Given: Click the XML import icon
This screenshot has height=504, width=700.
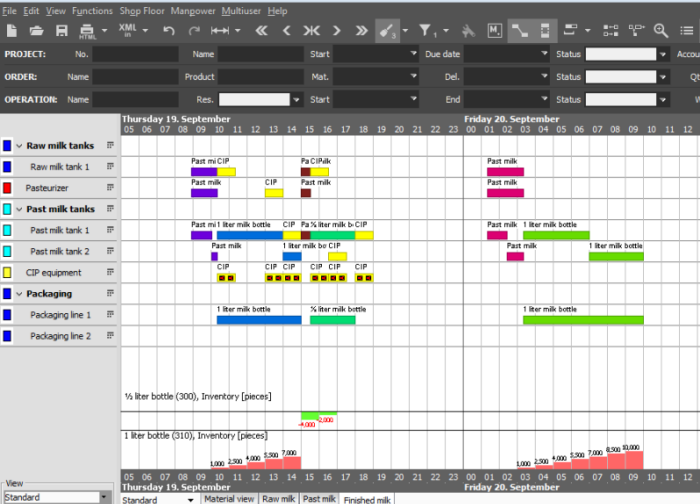Looking at the screenshot, I should [127, 30].
